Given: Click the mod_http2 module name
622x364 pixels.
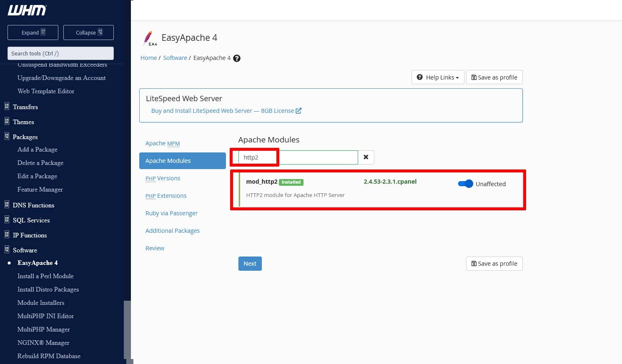Looking at the screenshot, I should [x=262, y=182].
